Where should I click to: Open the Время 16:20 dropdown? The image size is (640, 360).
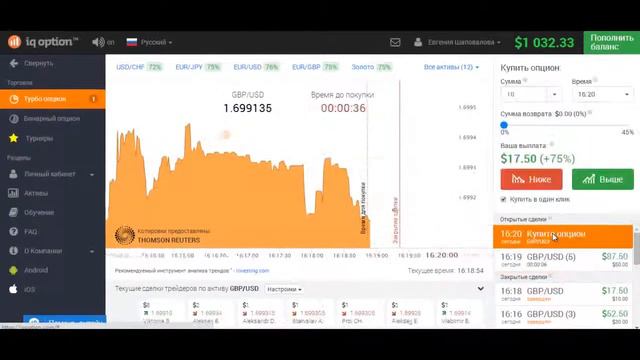click(603, 94)
